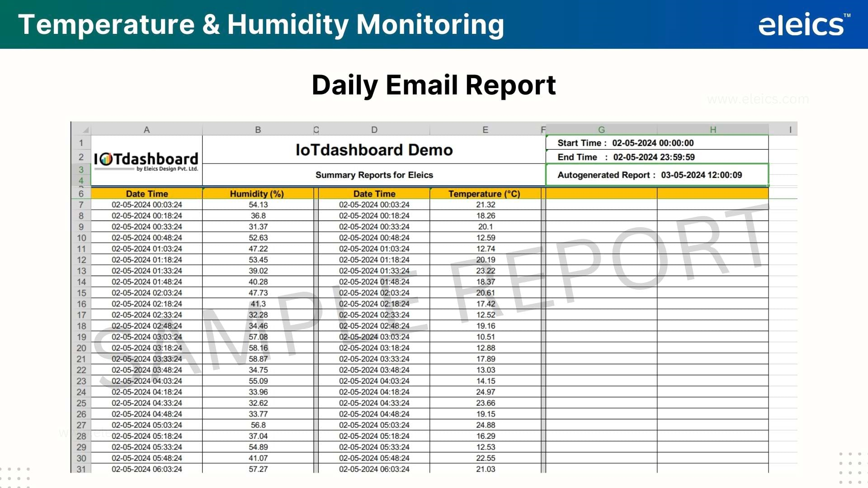Click temperature value 21.32
Image resolution: width=868 pixels, height=488 pixels.
pyautogui.click(x=486, y=205)
